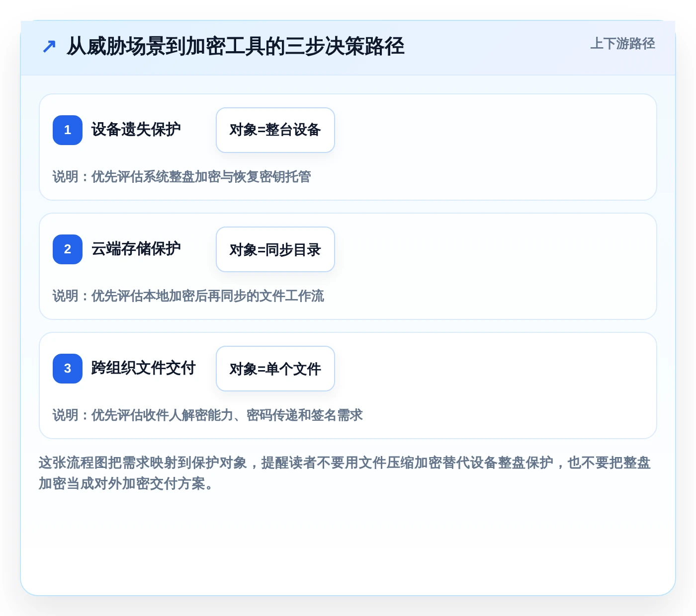Viewport: 696px width, 616px height.
Task: Click the step 1 number badge
Action: [68, 130]
